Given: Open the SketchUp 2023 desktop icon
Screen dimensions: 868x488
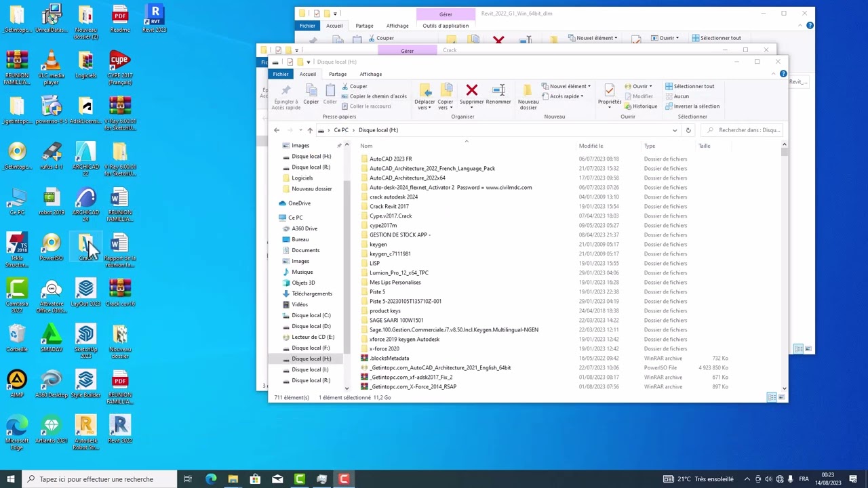Looking at the screenshot, I should (85, 342).
